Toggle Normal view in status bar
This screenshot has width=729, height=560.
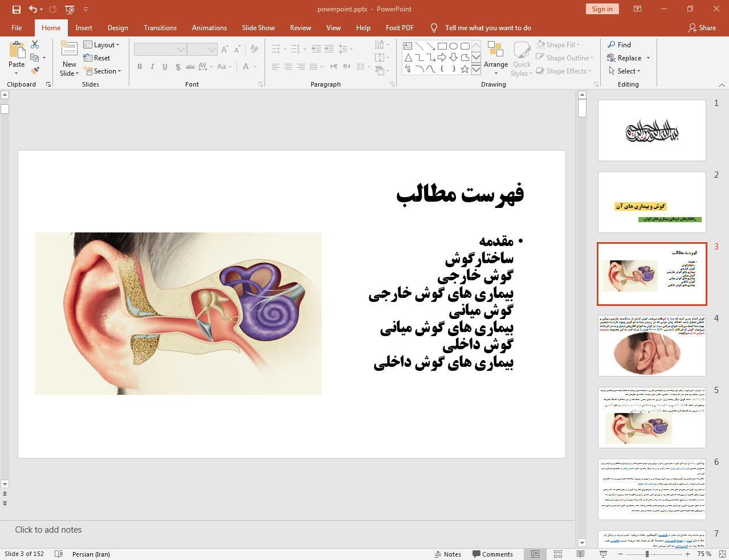coord(535,554)
